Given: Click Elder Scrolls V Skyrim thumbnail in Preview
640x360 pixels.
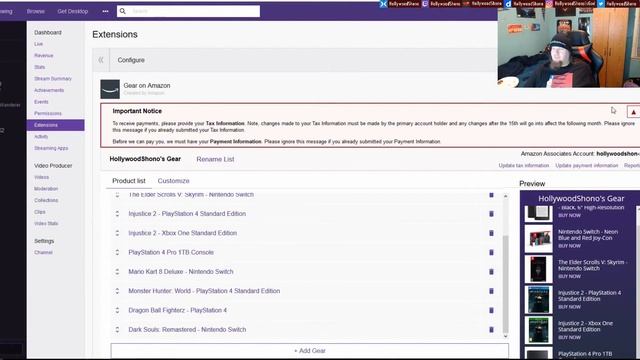Looking at the screenshot, I should pyautogui.click(x=538, y=269).
